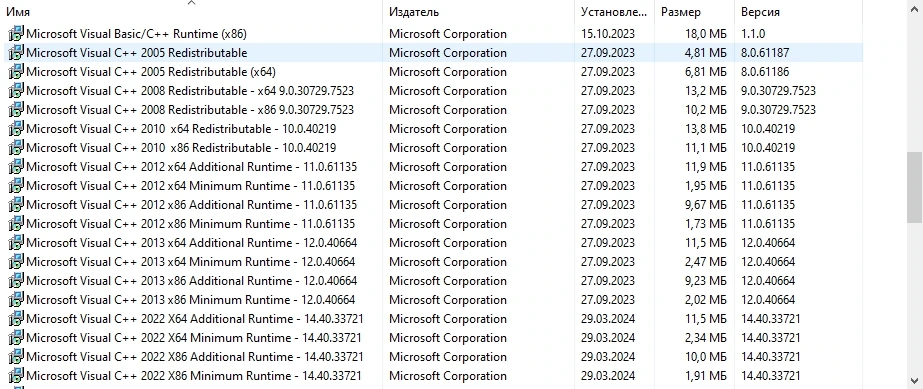The image size is (923, 389).
Task: Click the size value 1,95 МБ
Action: pyautogui.click(x=706, y=185)
